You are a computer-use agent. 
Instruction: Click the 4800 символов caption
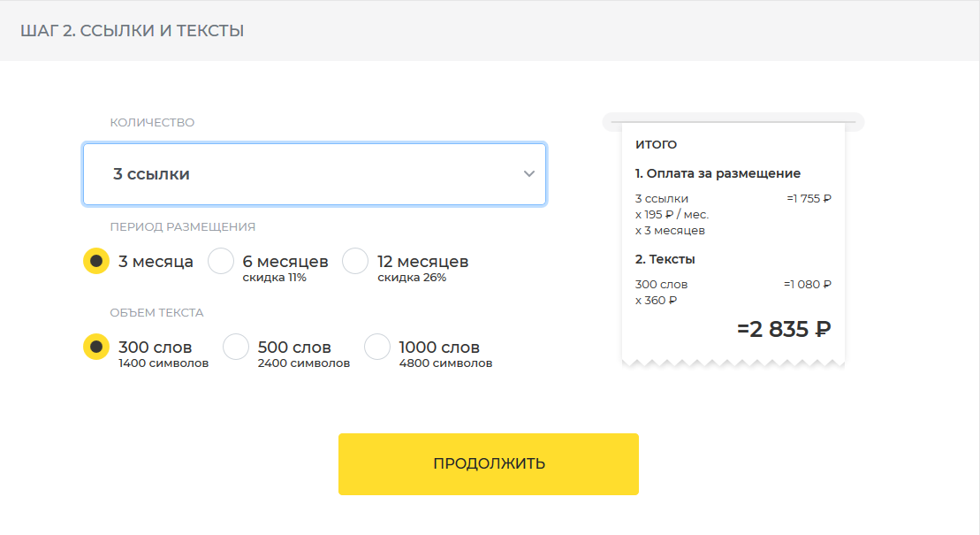pyautogui.click(x=445, y=363)
